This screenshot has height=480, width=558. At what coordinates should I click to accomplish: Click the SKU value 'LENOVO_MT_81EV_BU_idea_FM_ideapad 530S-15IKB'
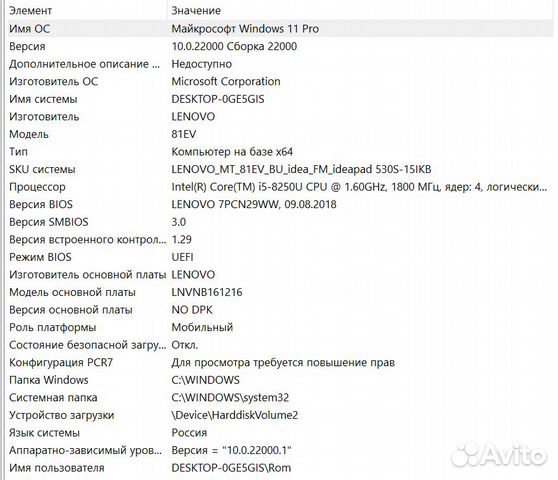(301, 169)
